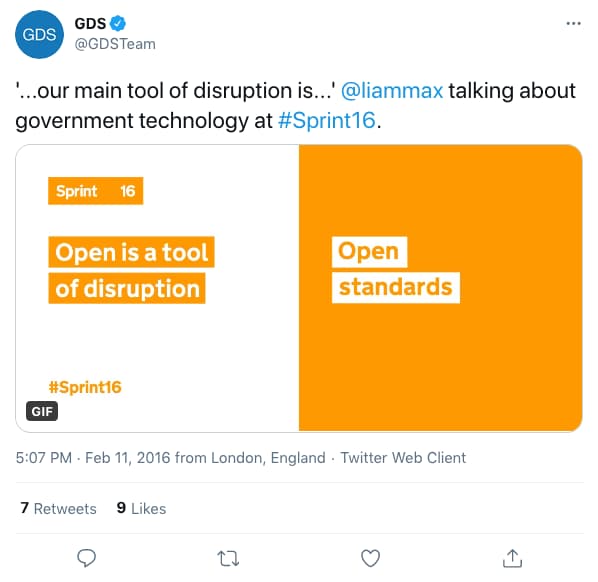This screenshot has height=582, width=598.
Task: Open the share tweet icon
Action: click(x=512, y=558)
